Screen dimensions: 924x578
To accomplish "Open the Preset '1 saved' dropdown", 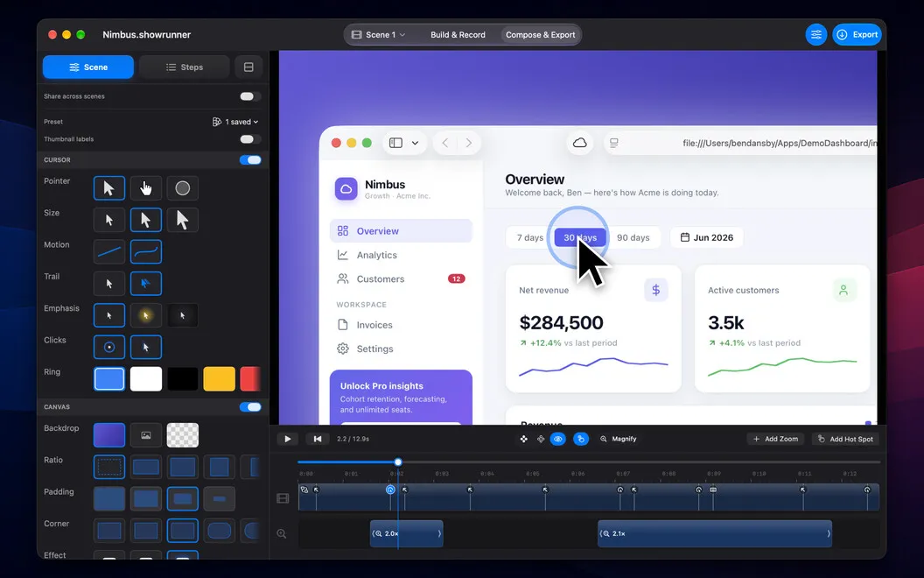I will (x=235, y=122).
